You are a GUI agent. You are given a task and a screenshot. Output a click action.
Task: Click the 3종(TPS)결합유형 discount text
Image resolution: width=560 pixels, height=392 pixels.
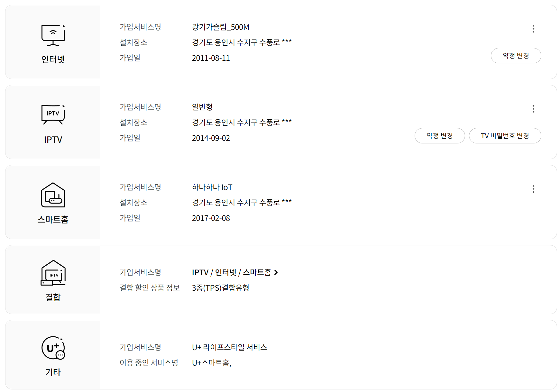[x=220, y=288]
